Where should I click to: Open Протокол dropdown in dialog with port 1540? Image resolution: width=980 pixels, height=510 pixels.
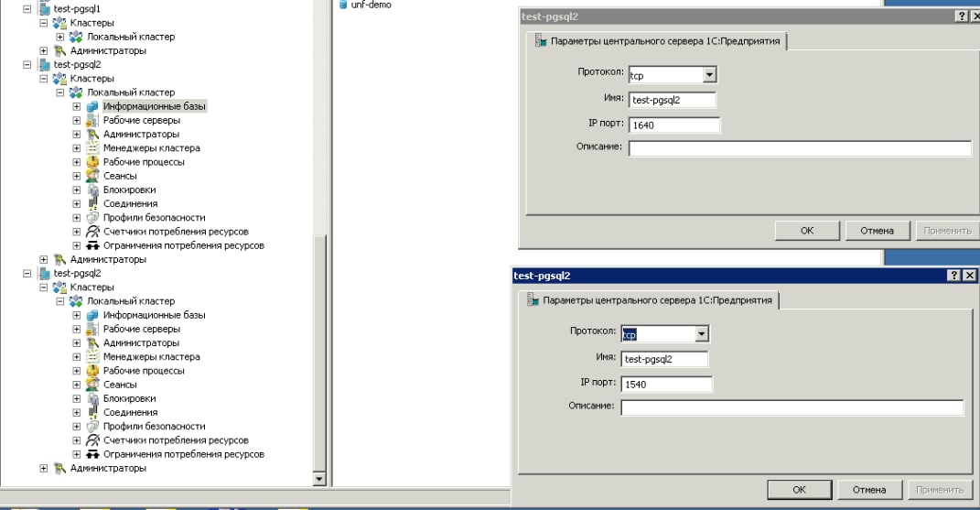(701, 334)
